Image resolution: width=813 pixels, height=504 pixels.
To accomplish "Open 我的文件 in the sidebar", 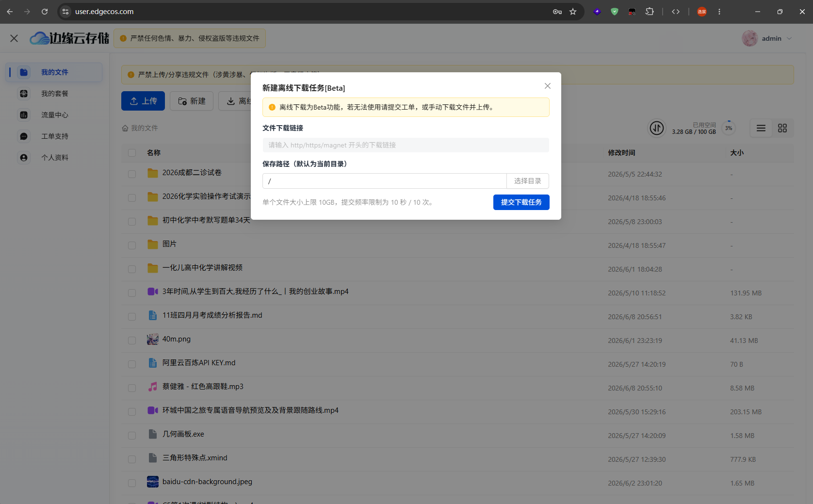I will [54, 72].
